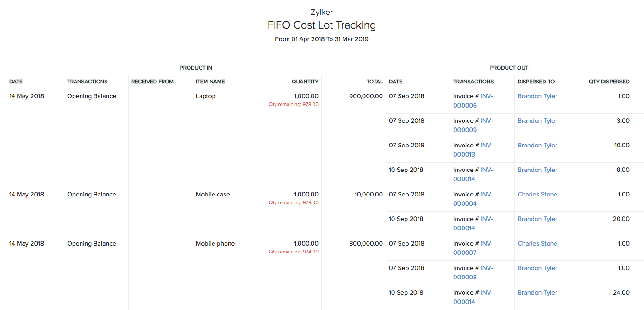644x310 pixels.
Task: Click the Qty Dispersed column header
Action: (x=609, y=82)
